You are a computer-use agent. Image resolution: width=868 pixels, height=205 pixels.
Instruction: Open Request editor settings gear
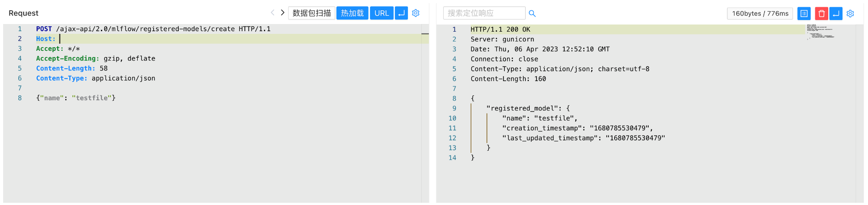click(416, 13)
